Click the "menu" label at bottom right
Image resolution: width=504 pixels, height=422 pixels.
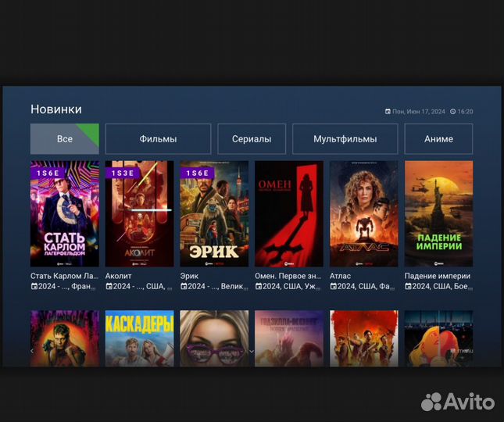click(x=465, y=351)
